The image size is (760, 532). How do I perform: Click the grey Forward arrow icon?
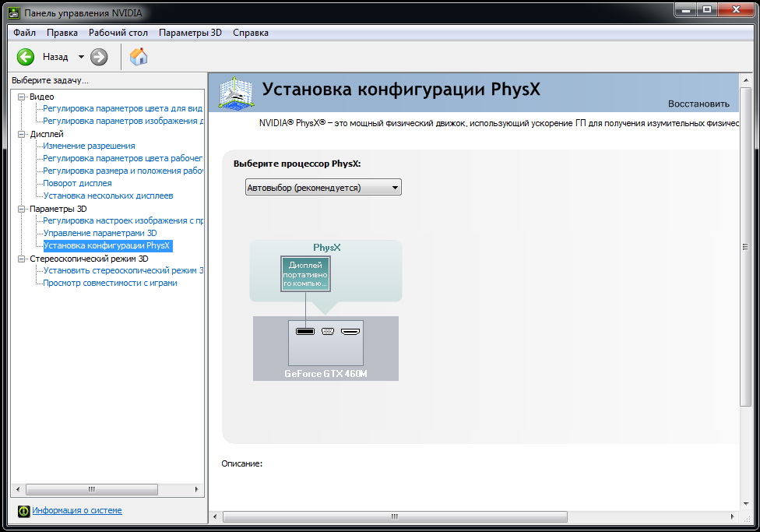click(99, 57)
